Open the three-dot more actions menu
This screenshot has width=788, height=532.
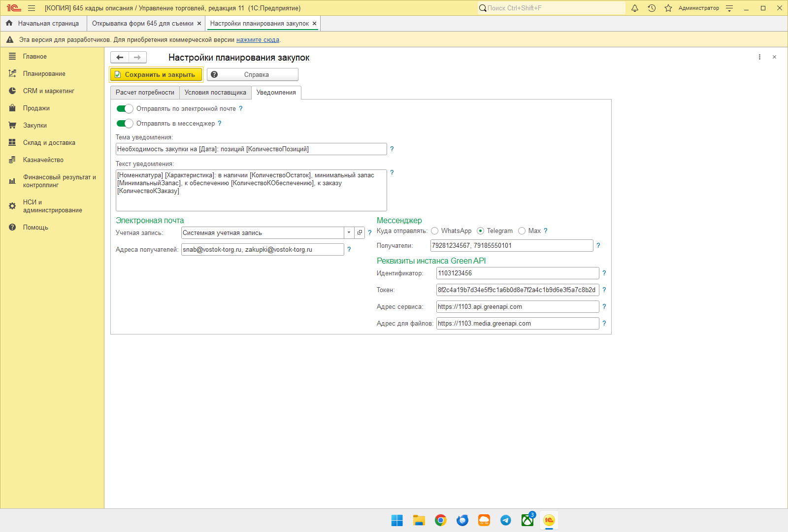tap(759, 57)
